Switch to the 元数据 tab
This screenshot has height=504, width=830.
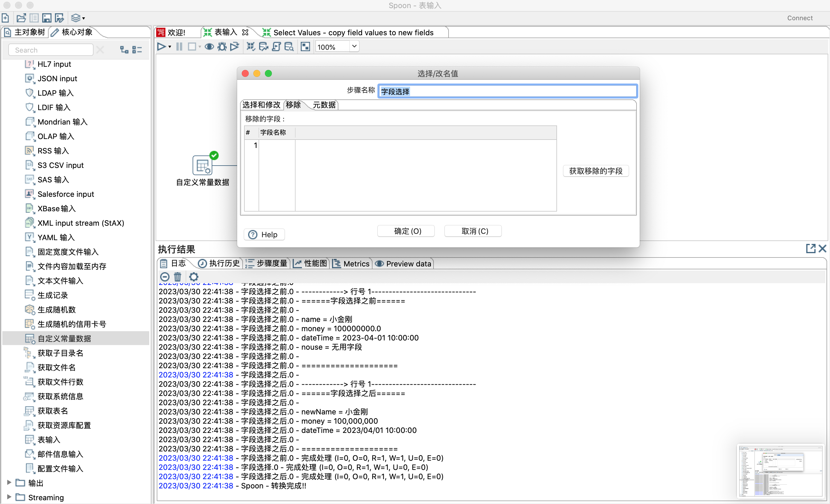coord(324,105)
